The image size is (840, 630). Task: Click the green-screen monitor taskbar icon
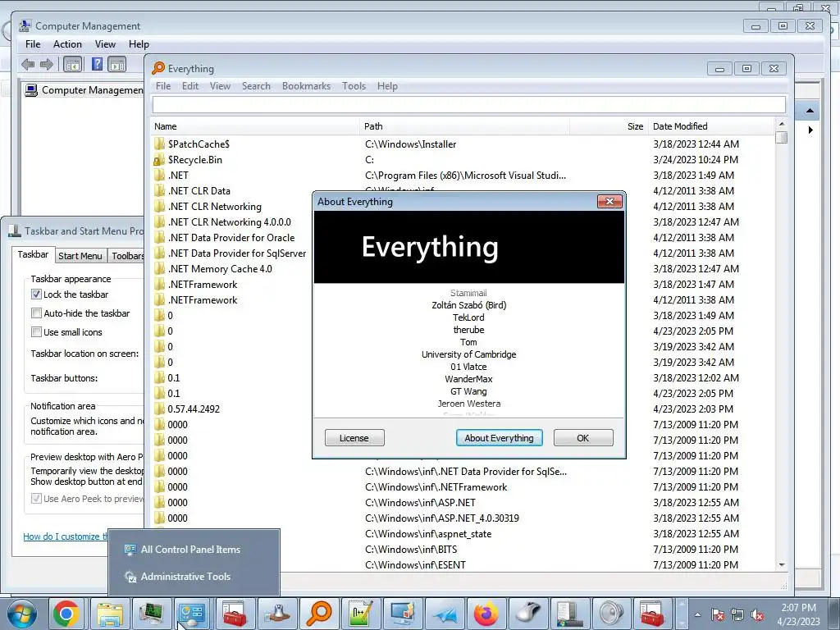[x=151, y=614]
